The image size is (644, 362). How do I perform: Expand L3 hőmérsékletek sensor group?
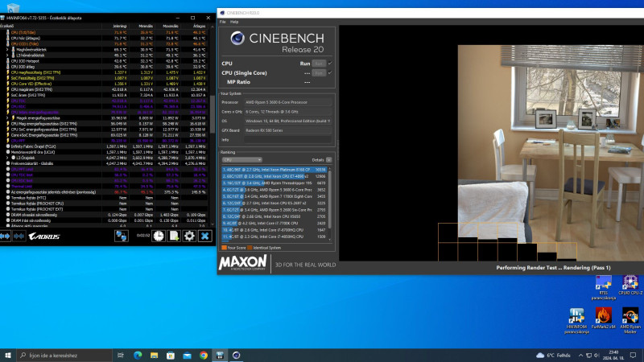(x=7, y=55)
